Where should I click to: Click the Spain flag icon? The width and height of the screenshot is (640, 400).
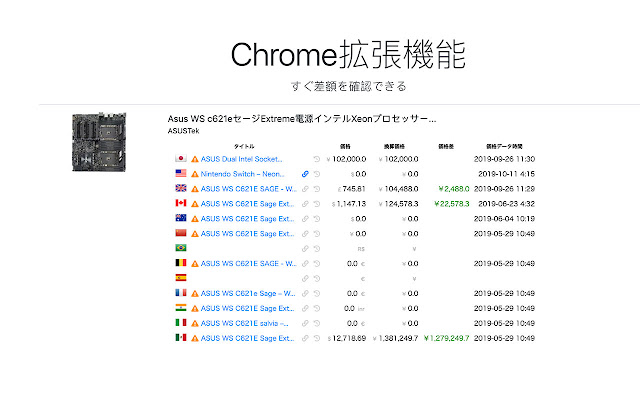(x=181, y=278)
